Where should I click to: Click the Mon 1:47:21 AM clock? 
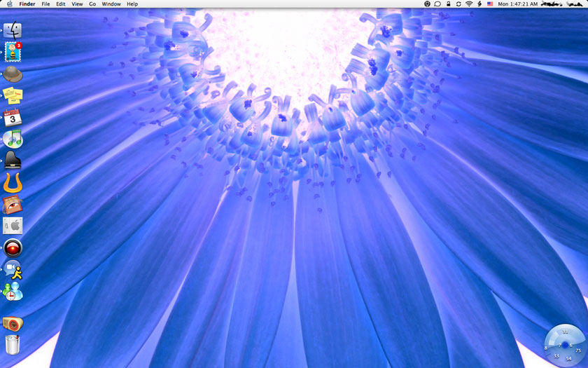(518, 4)
